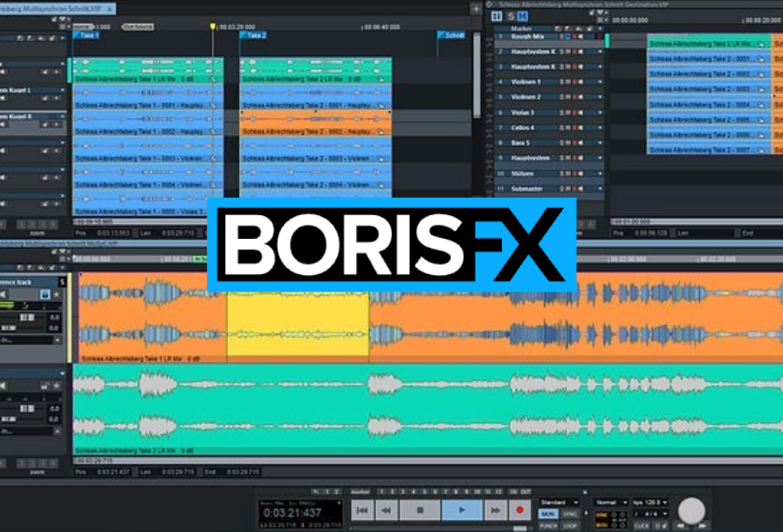Toggle the SYNC button in transport
This screenshot has width=783, height=532.
tap(570, 514)
